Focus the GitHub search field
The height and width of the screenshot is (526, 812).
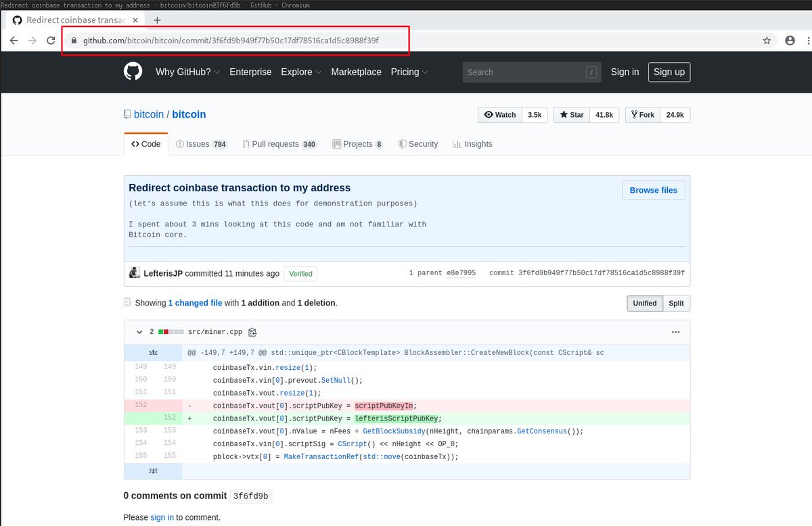pyautogui.click(x=532, y=72)
